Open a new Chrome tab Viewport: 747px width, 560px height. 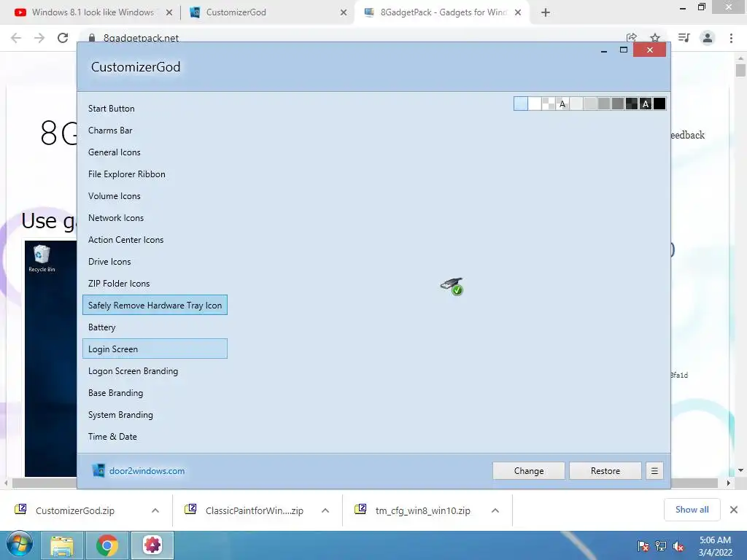point(546,13)
